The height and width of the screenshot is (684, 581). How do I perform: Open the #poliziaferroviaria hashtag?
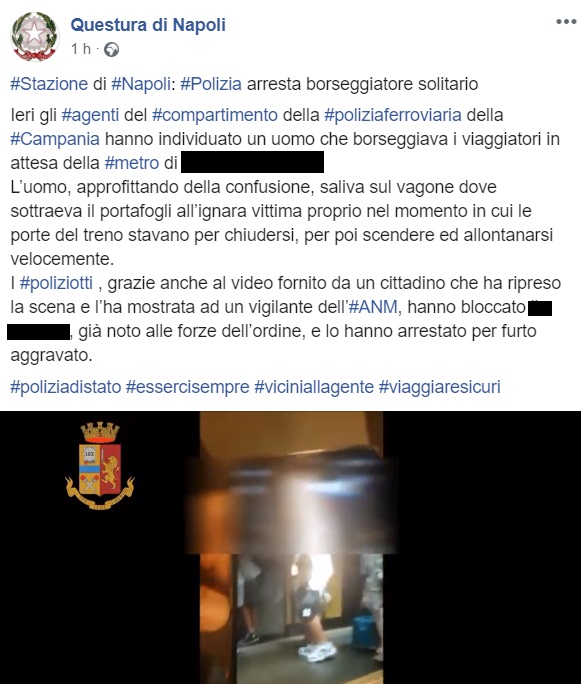[x=393, y=115]
